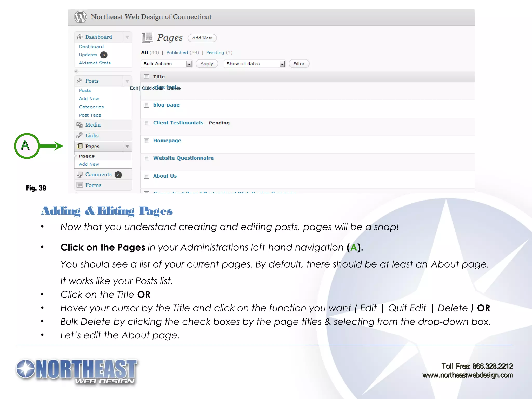Click site title Northeast Web Design of Connecticut
Screen dimensions: 532x399
[151, 17]
